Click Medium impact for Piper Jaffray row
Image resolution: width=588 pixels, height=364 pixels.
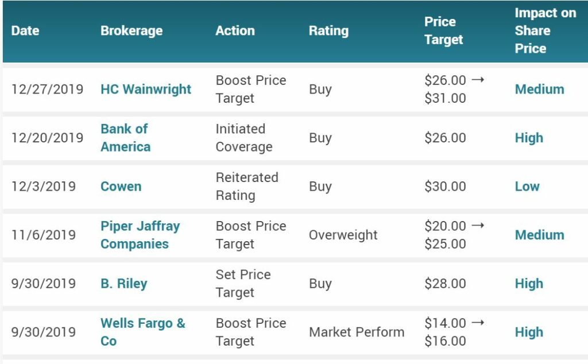click(x=539, y=235)
